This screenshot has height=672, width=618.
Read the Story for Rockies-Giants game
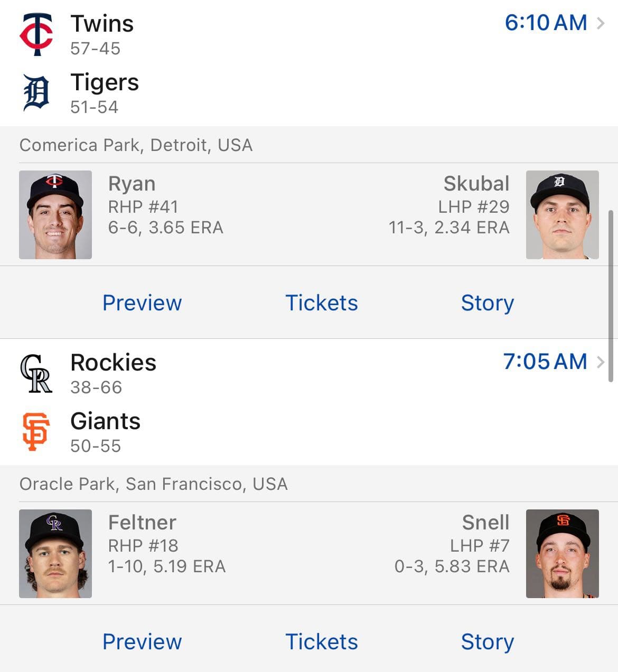(487, 642)
